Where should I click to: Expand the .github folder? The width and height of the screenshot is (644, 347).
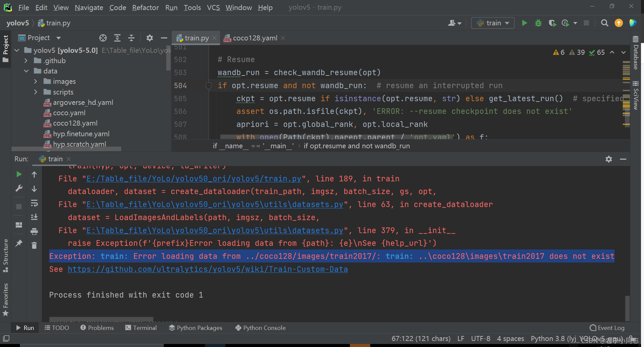26,61
